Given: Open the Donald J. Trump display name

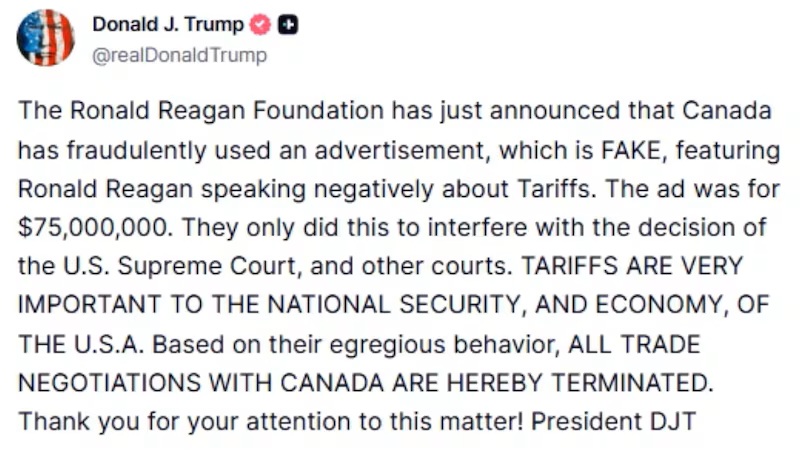Looking at the screenshot, I should point(167,26).
